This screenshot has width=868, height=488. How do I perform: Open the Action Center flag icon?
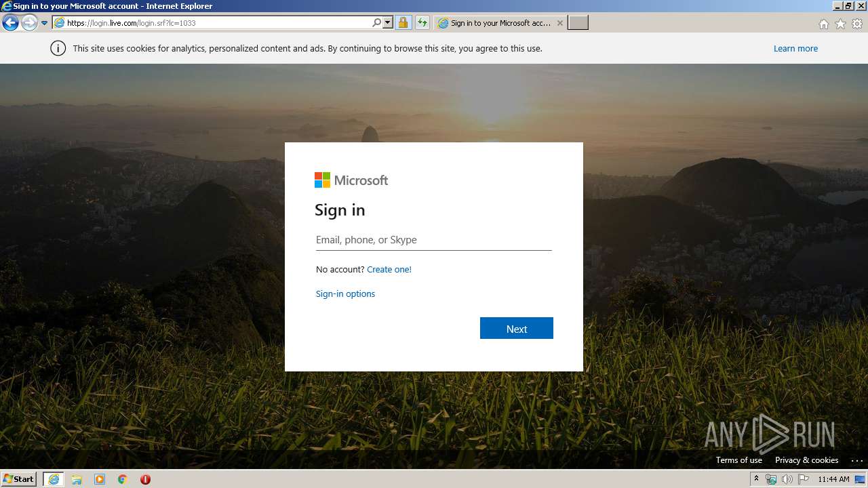pos(804,479)
